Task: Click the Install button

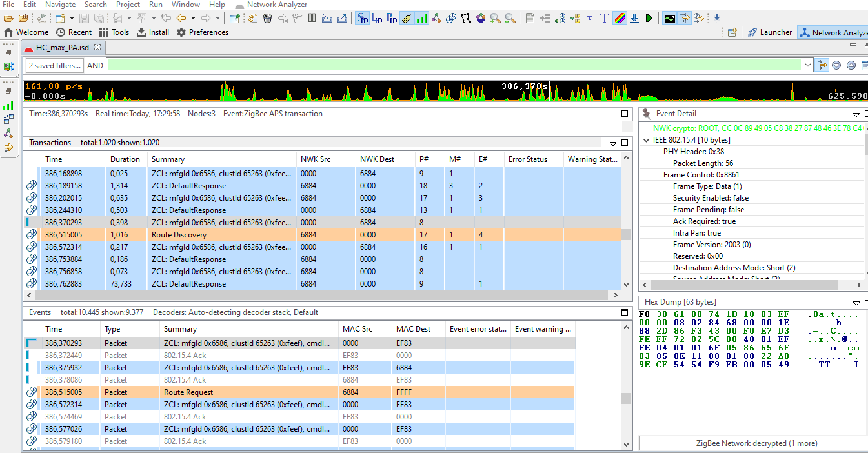Action: coord(153,32)
